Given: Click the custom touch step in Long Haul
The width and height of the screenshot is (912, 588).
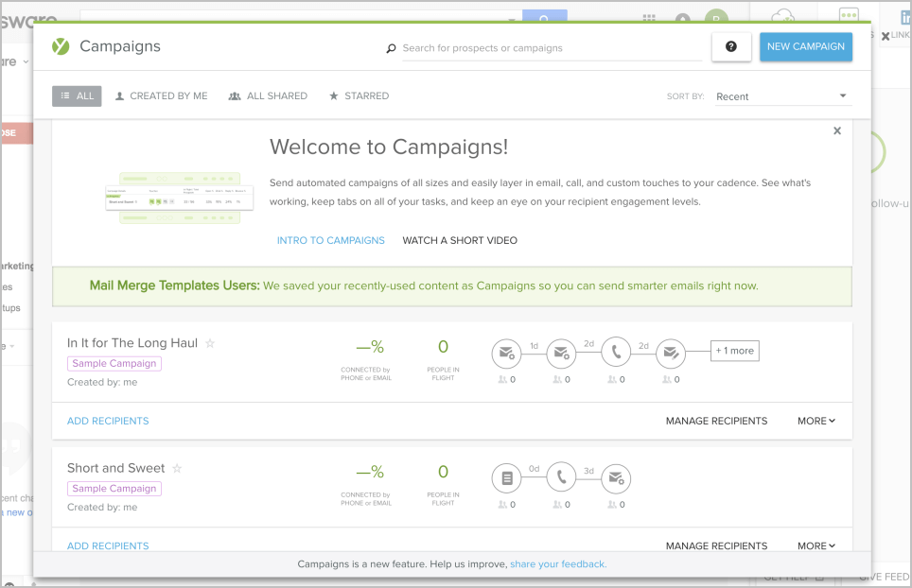Looking at the screenshot, I should point(671,353).
